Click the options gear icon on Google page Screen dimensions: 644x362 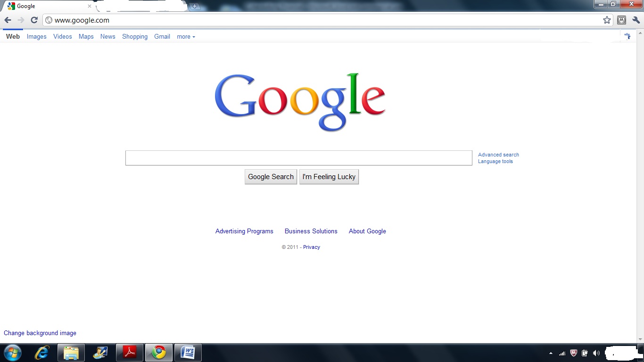coord(627,36)
